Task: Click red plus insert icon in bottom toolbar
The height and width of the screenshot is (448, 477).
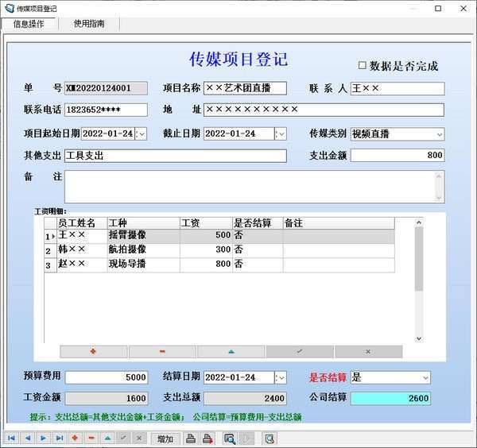Action: click(76, 438)
